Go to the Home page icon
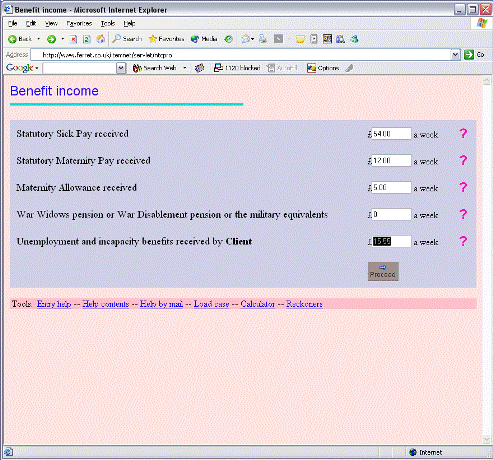The width and height of the screenshot is (493, 460). coord(100,39)
